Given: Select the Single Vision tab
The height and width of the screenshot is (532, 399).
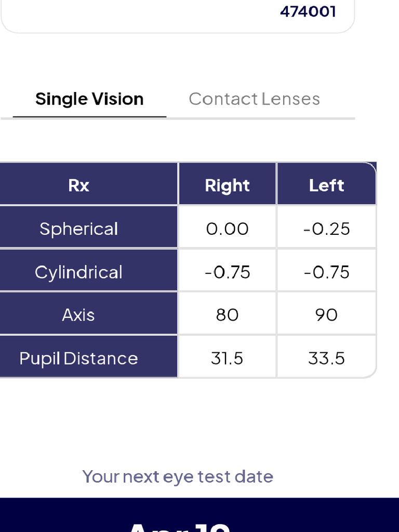Looking at the screenshot, I should 89,99.
